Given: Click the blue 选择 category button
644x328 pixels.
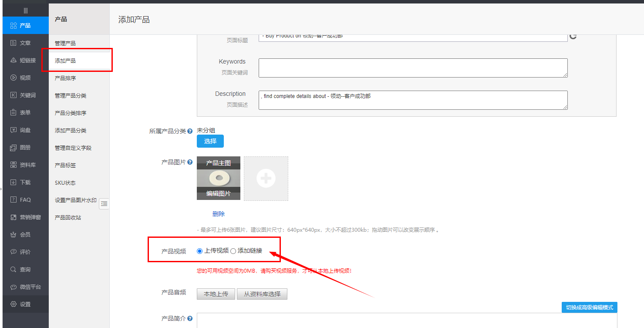Looking at the screenshot, I should point(210,141).
